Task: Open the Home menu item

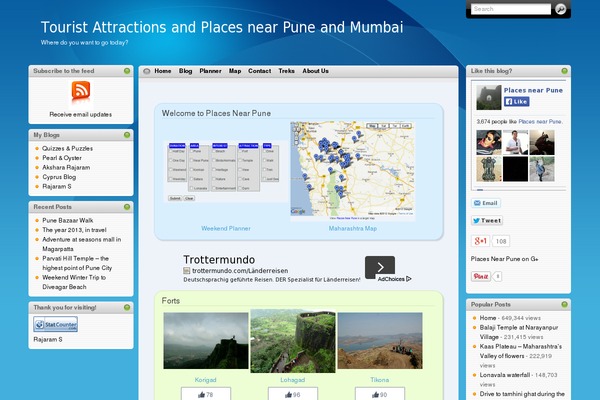Action: [163, 71]
